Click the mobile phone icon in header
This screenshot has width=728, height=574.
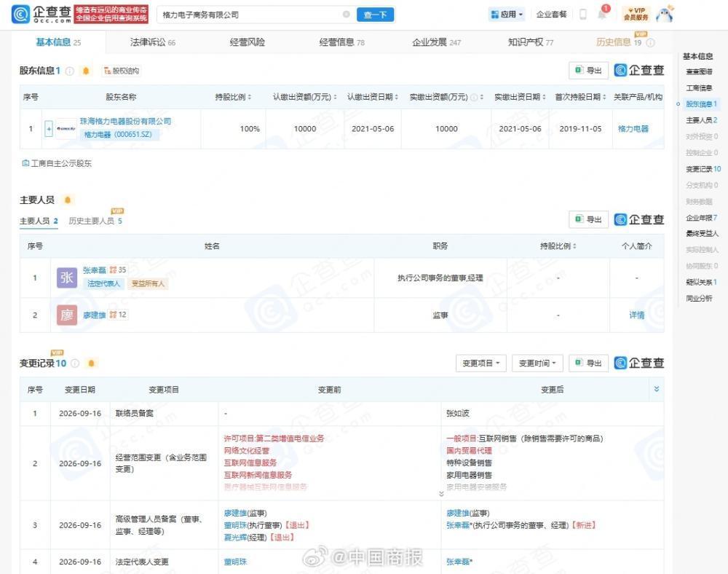tap(582, 15)
